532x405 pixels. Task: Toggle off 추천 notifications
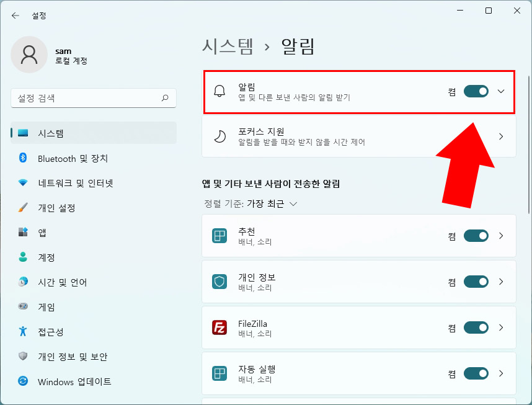click(476, 236)
